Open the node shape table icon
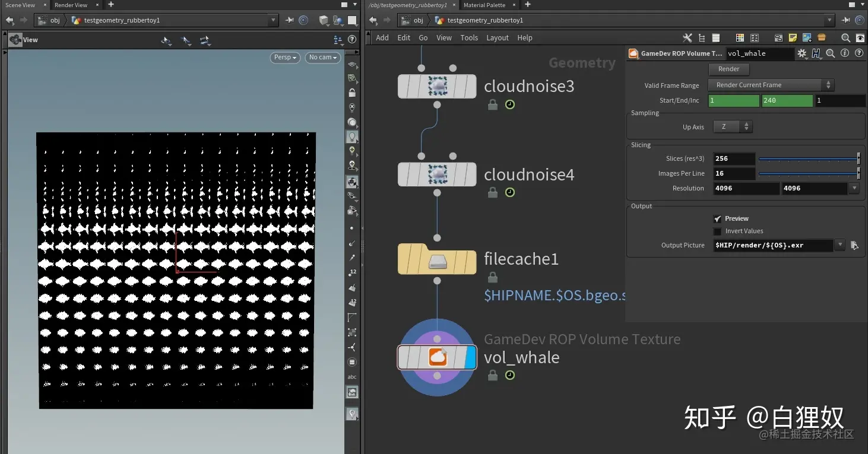The width and height of the screenshot is (868, 454). pos(755,38)
